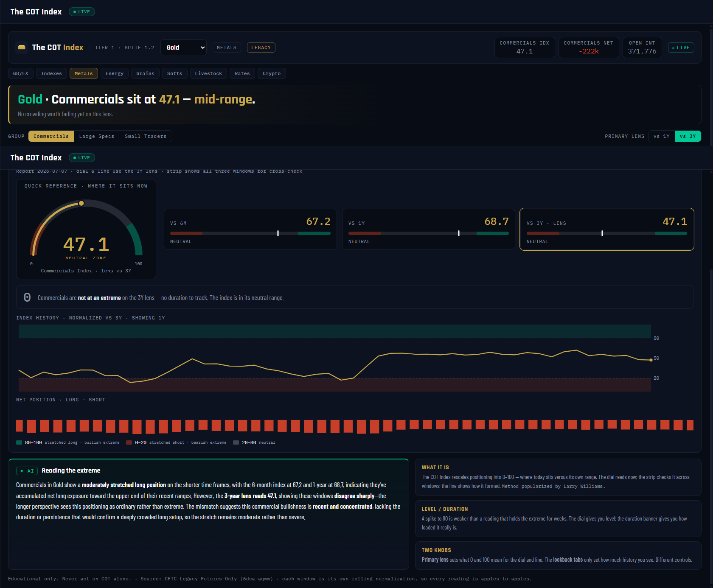Click the 47.1 dial reading
Image resolution: width=713 pixels, height=588 pixels.
pos(86,244)
